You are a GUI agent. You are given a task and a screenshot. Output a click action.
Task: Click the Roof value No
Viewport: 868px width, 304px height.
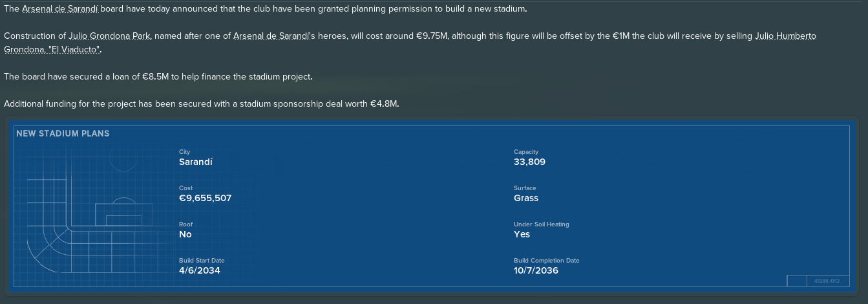(185, 235)
